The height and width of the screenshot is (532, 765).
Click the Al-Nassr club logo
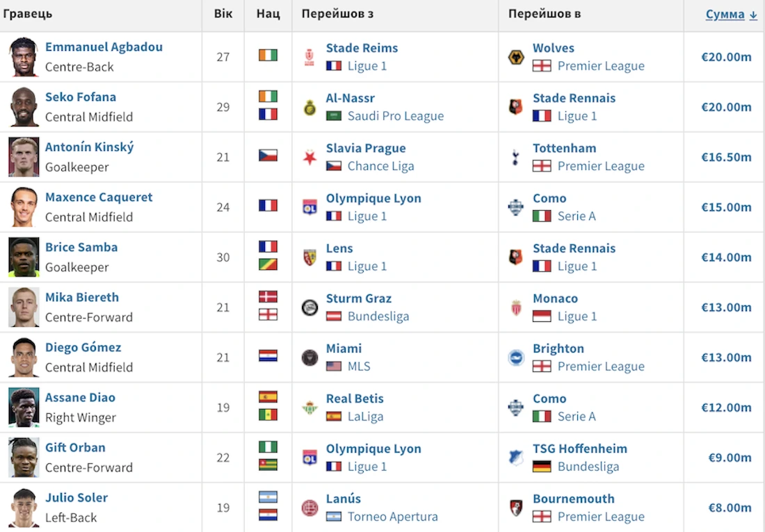pos(309,107)
